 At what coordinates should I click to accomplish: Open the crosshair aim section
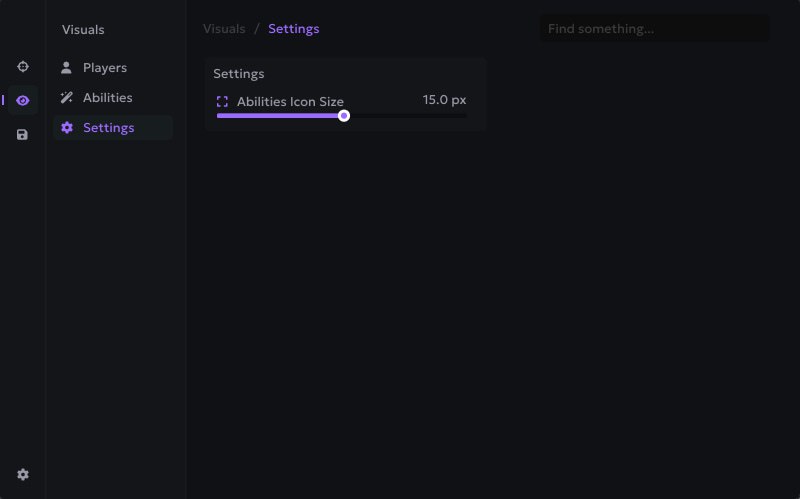coord(23,67)
